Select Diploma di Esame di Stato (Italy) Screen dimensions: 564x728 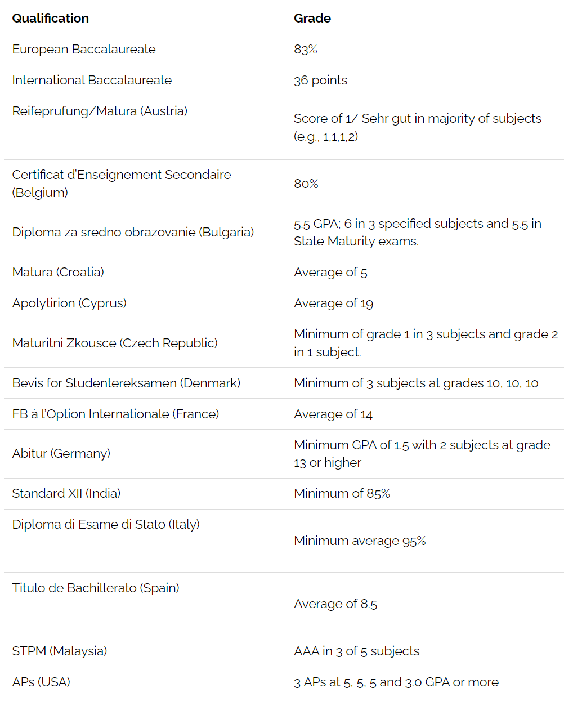(x=106, y=525)
